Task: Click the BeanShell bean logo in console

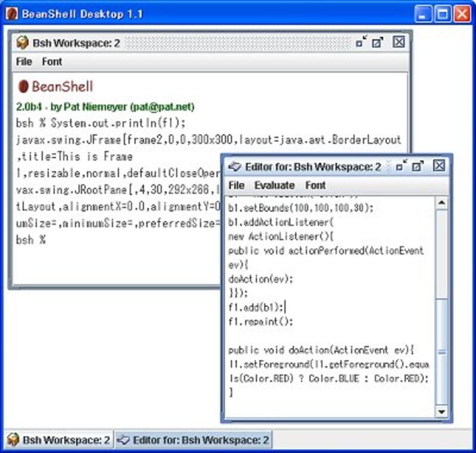Action: coord(23,86)
